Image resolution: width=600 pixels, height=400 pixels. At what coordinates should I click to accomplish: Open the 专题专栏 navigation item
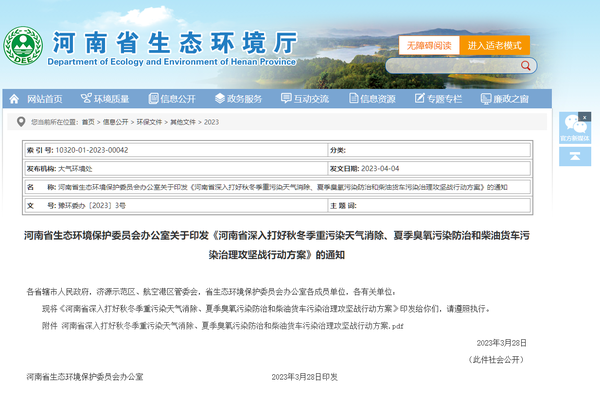[444, 99]
